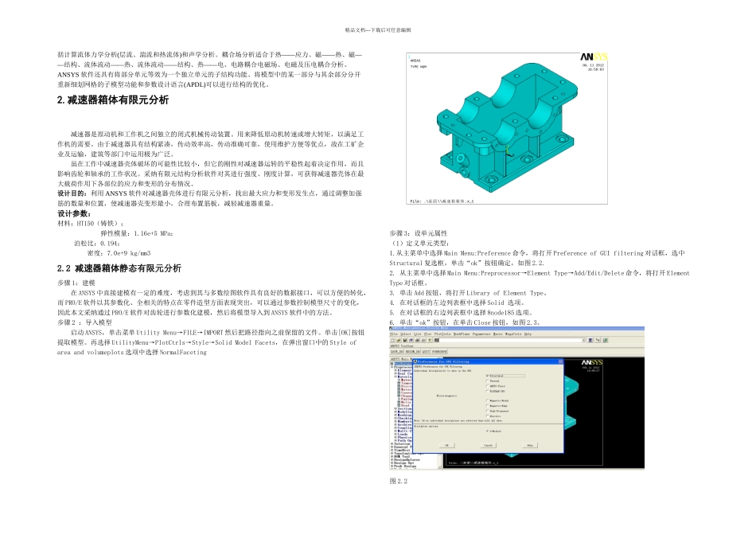Click ANSYS Help icon in standard toolbar
Viewport: 756px width, 535px height.
[x=430, y=340]
